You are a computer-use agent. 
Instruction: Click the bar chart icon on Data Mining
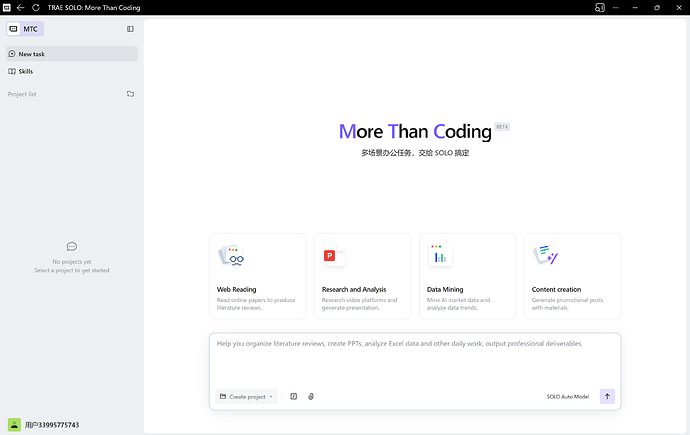(440, 255)
